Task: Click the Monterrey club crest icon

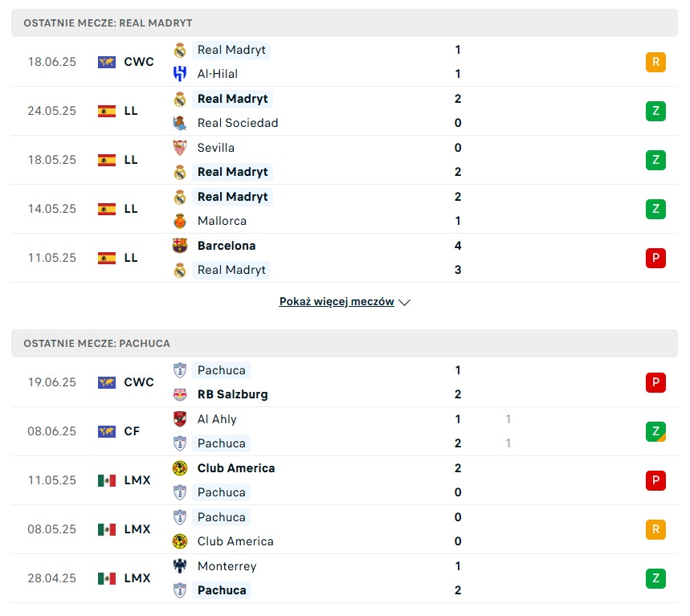Action: click(x=180, y=566)
